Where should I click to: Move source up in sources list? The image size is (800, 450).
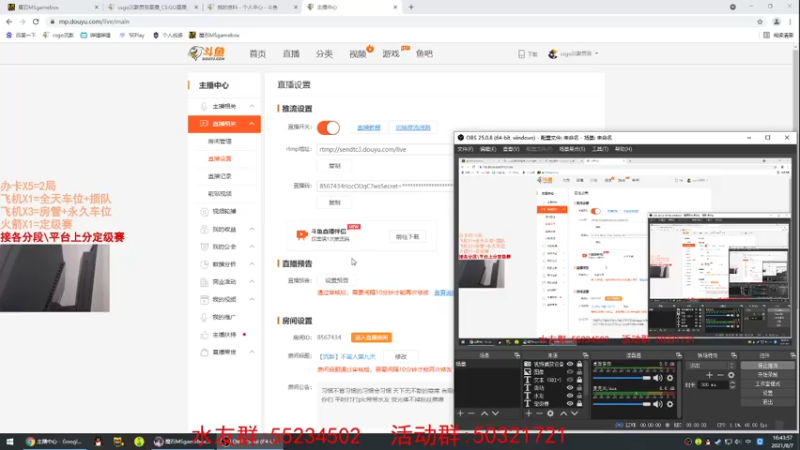(x=563, y=413)
